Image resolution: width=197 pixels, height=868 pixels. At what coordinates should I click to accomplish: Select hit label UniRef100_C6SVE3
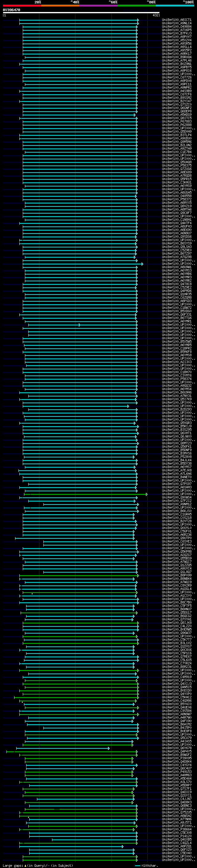pyautogui.click(x=177, y=542)
